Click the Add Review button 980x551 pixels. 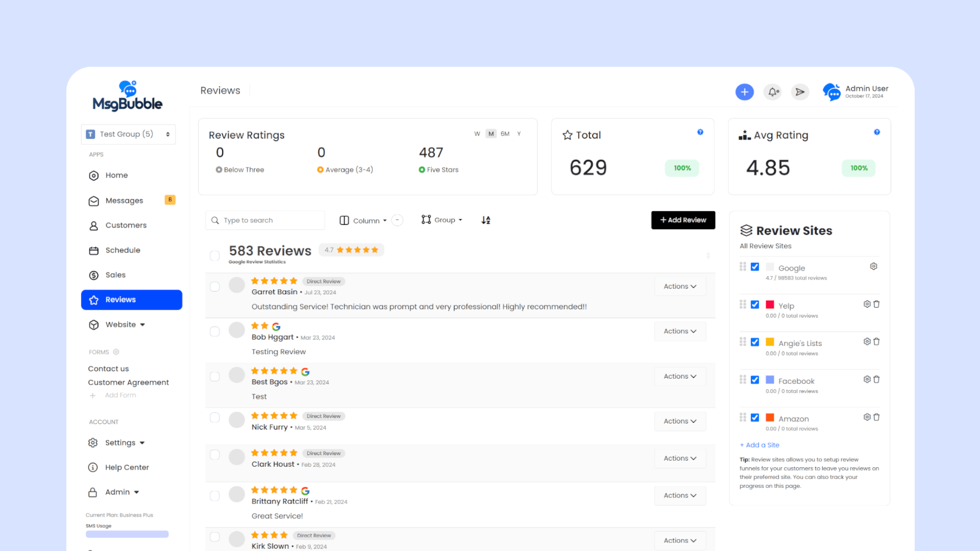[682, 220]
